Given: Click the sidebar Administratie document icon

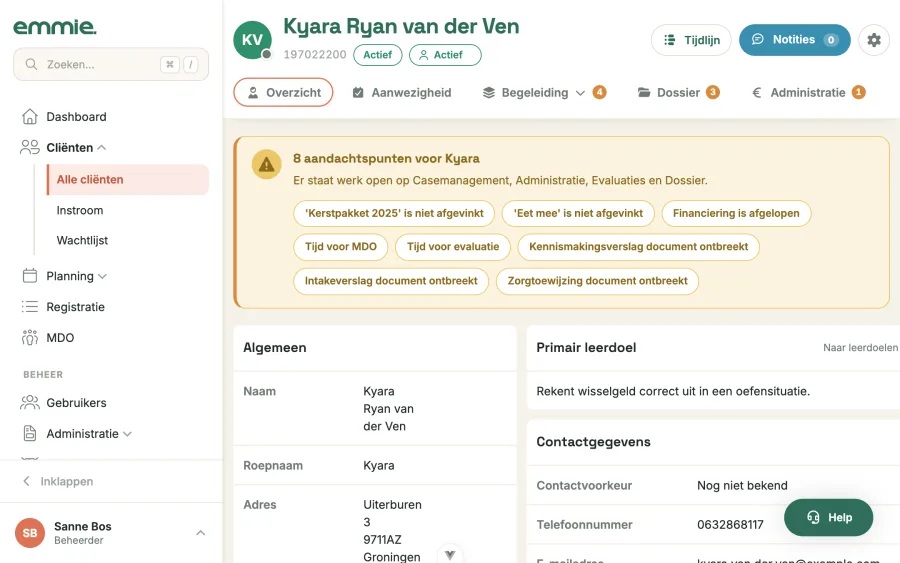Looking at the screenshot, I should pos(30,433).
